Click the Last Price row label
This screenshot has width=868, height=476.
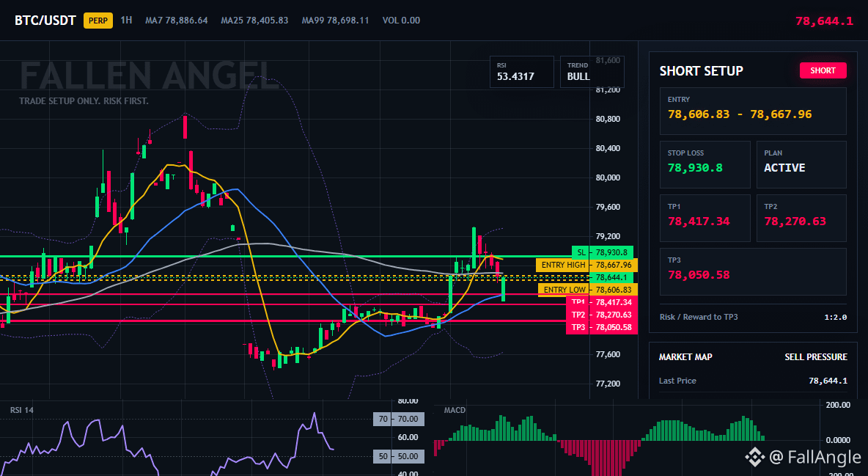pyautogui.click(x=677, y=381)
